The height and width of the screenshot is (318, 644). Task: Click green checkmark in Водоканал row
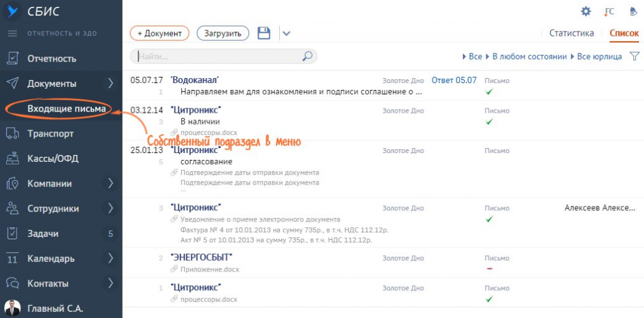pyautogui.click(x=489, y=91)
